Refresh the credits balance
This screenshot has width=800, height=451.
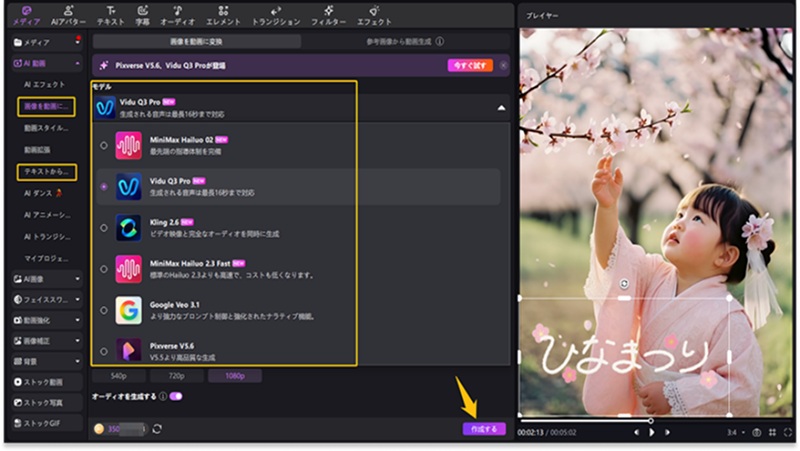(157, 429)
